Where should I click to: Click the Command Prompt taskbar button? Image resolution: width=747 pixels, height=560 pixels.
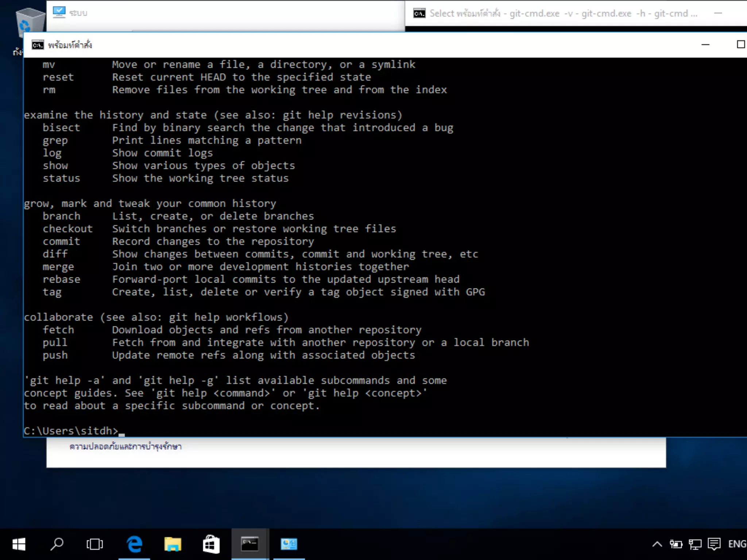[250, 544]
